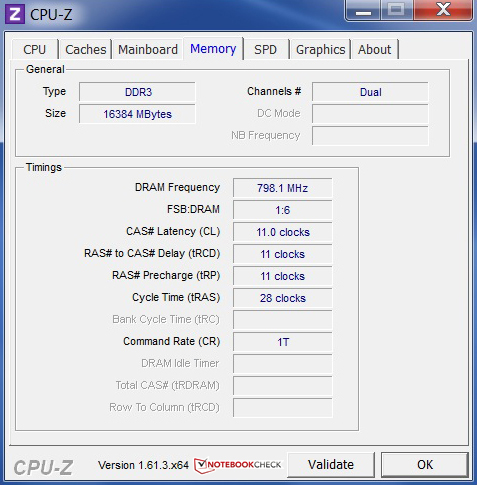
Task: Switch to the CPU tab
Action: tap(34, 50)
